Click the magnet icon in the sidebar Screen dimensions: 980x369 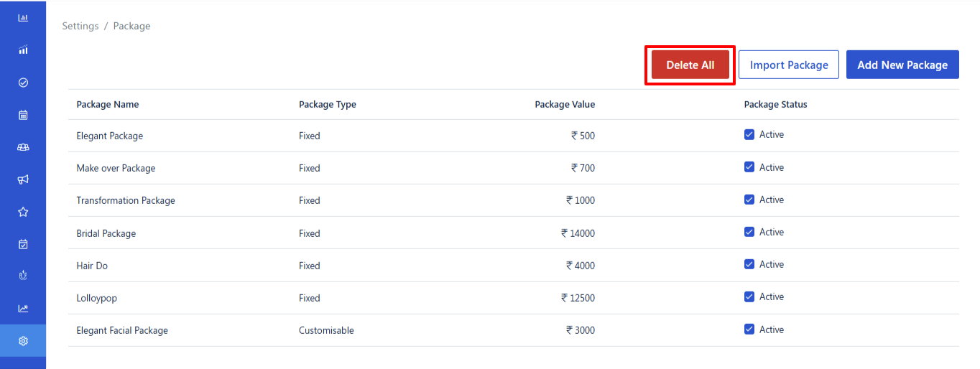point(23,276)
